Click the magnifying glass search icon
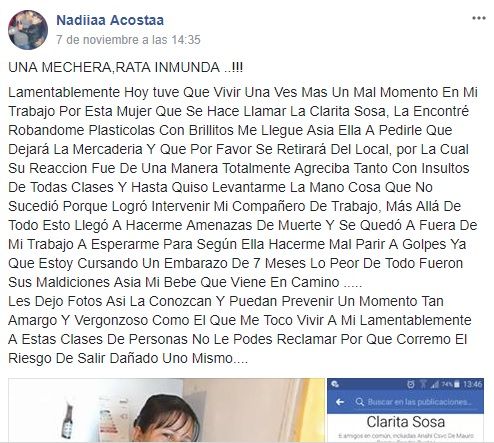The image size is (494, 443). tap(360, 402)
